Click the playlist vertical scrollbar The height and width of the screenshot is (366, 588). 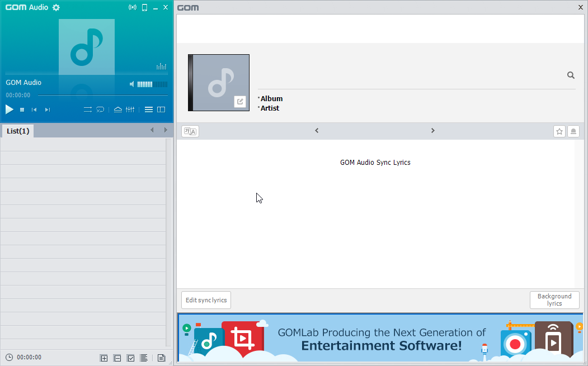point(168,243)
